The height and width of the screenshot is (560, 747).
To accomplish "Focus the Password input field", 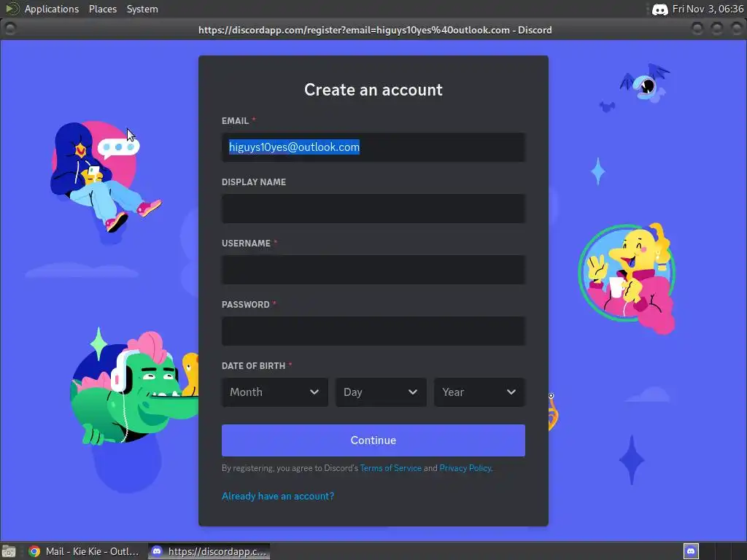I will (373, 331).
